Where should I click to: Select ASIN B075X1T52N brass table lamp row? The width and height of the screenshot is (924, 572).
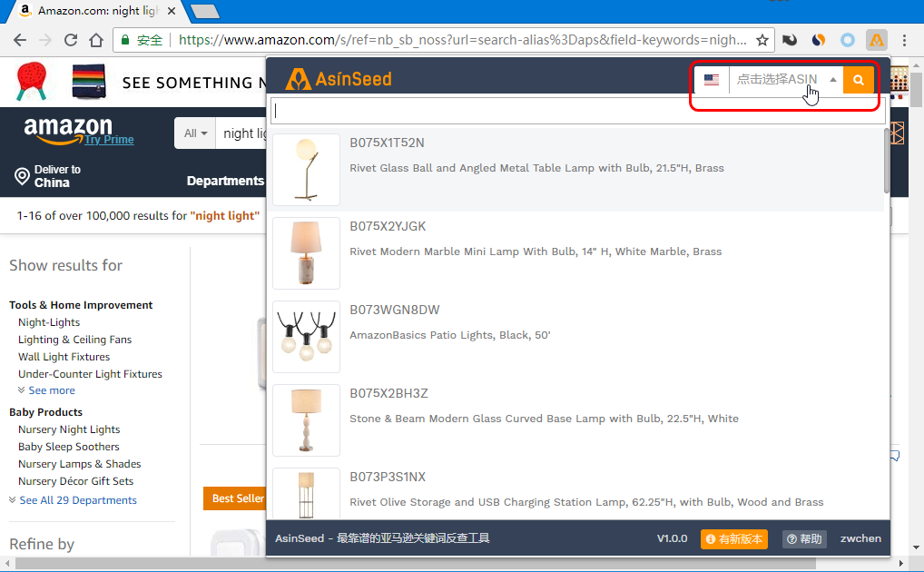pyautogui.click(x=577, y=170)
